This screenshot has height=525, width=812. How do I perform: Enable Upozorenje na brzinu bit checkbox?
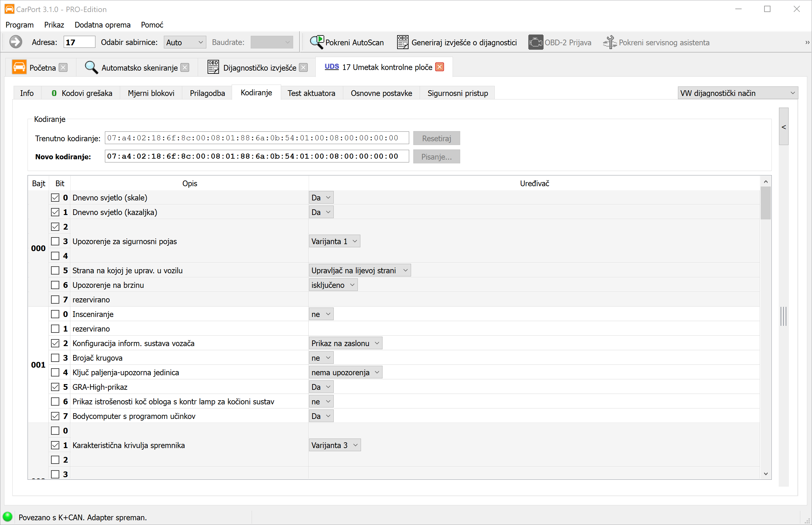point(55,285)
